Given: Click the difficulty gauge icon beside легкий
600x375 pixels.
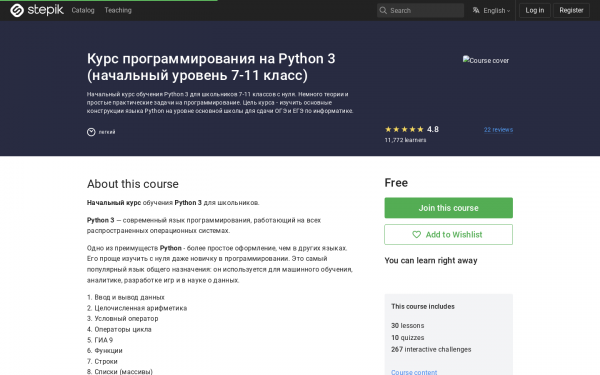Looking at the screenshot, I should 91,132.
